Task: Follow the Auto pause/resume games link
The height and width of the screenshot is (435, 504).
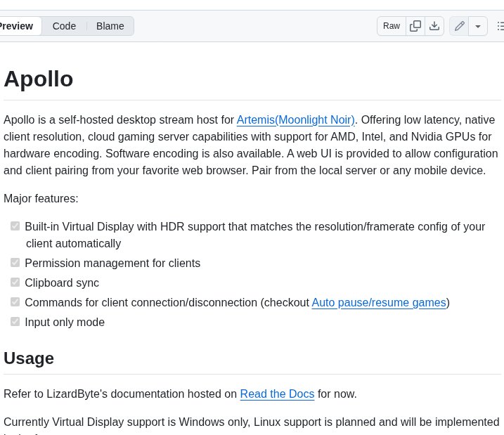Action: pyautogui.click(x=379, y=302)
